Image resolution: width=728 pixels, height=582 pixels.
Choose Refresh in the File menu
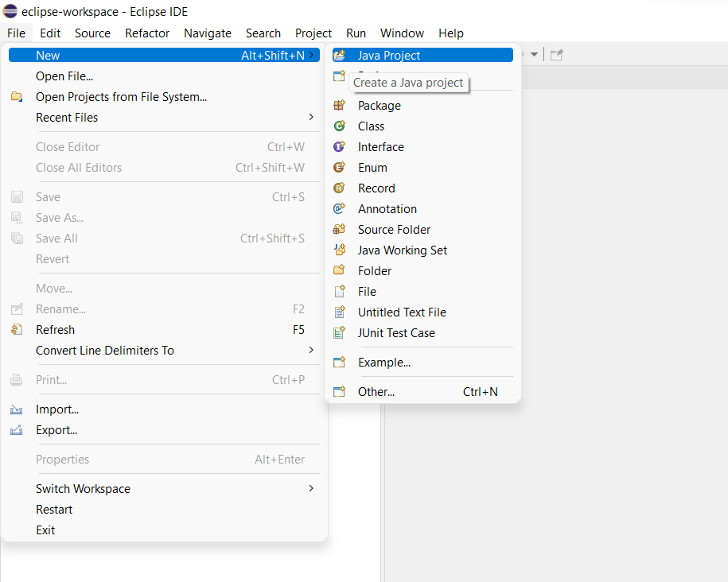pos(165,329)
